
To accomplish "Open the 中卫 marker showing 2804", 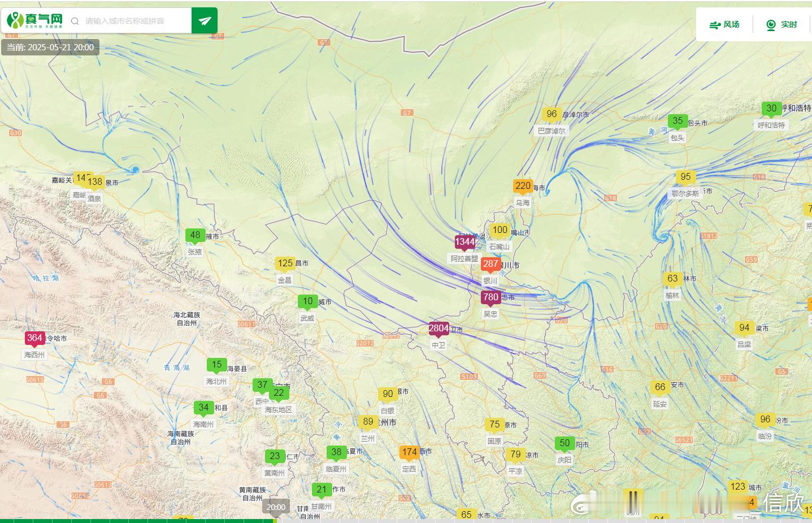I will tap(438, 329).
